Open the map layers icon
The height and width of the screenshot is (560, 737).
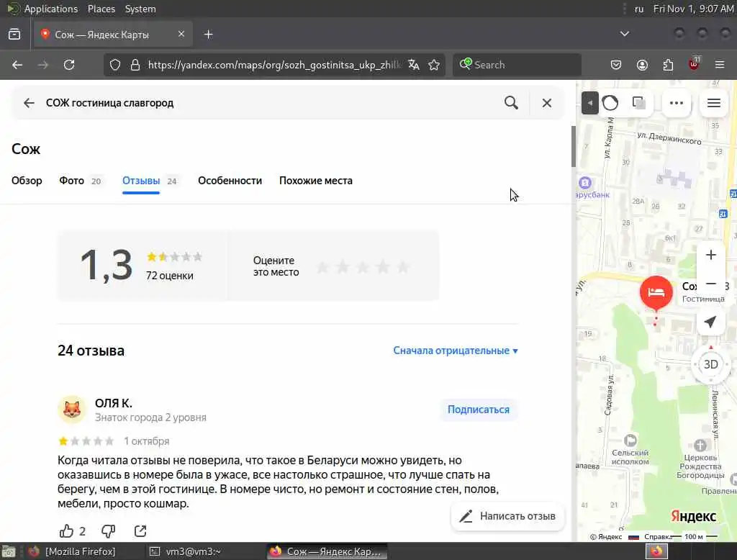coord(639,103)
